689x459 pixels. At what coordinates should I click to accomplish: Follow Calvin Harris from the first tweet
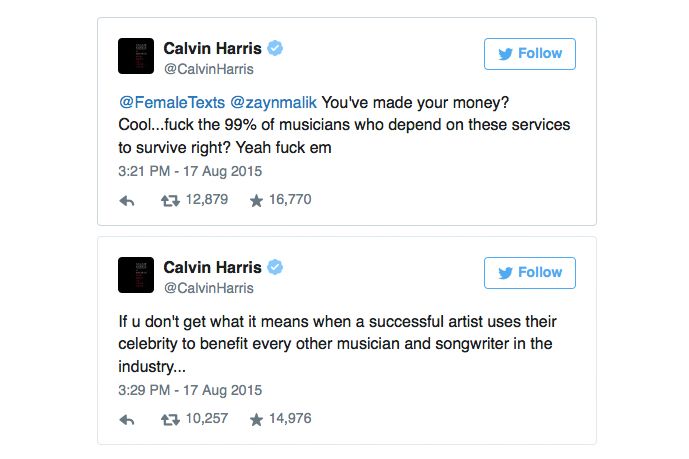[529, 54]
